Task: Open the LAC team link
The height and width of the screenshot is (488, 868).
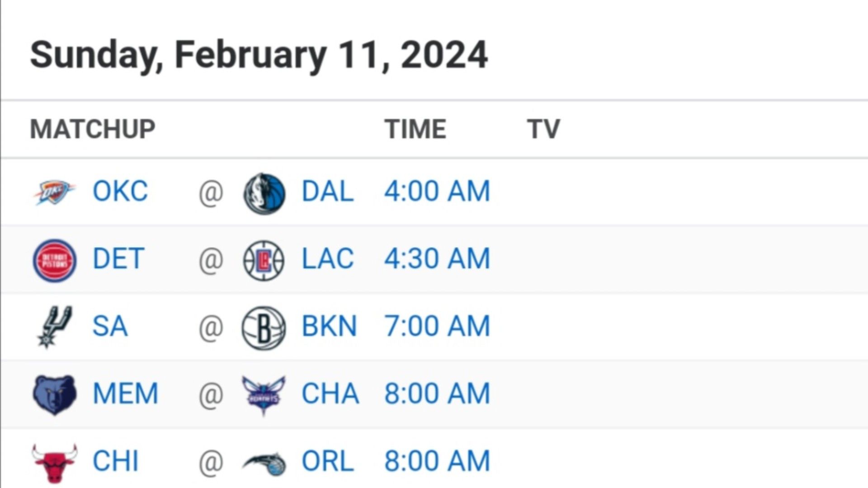Action: coord(327,258)
